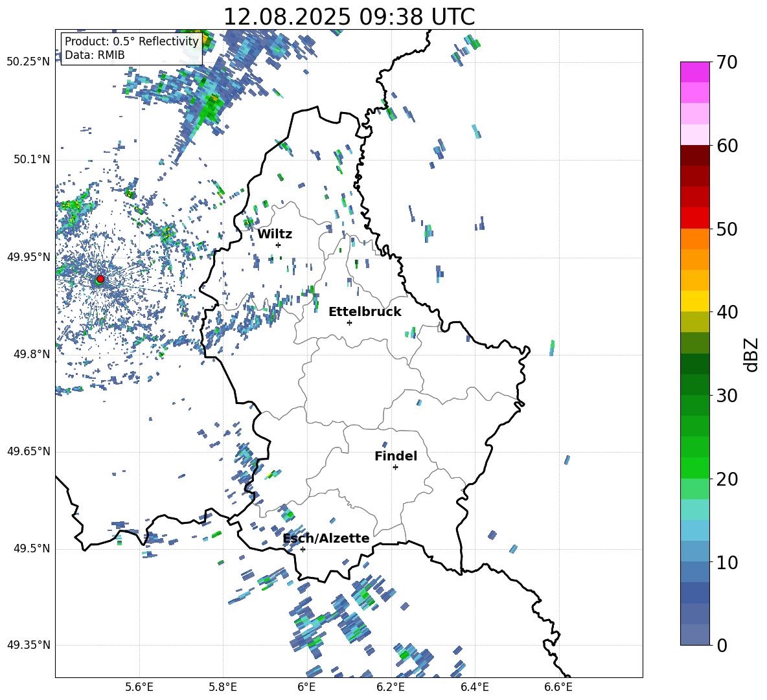Select the Ettelbruck city label
Viewport: 767px width, 700px height.
[365, 312]
